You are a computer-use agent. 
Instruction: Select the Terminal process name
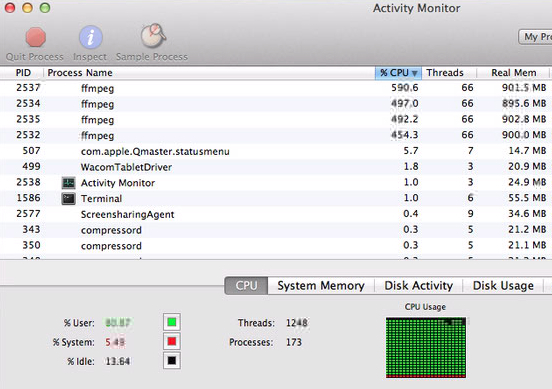pos(101,199)
